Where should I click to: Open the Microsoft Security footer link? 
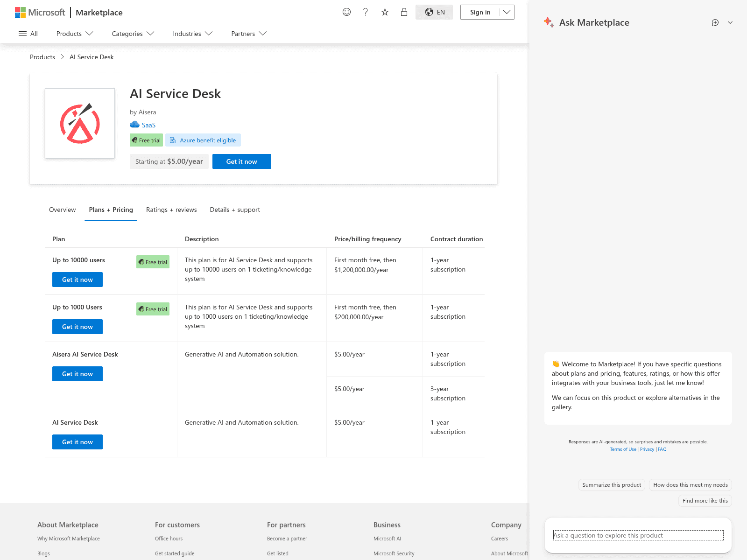[x=394, y=553]
